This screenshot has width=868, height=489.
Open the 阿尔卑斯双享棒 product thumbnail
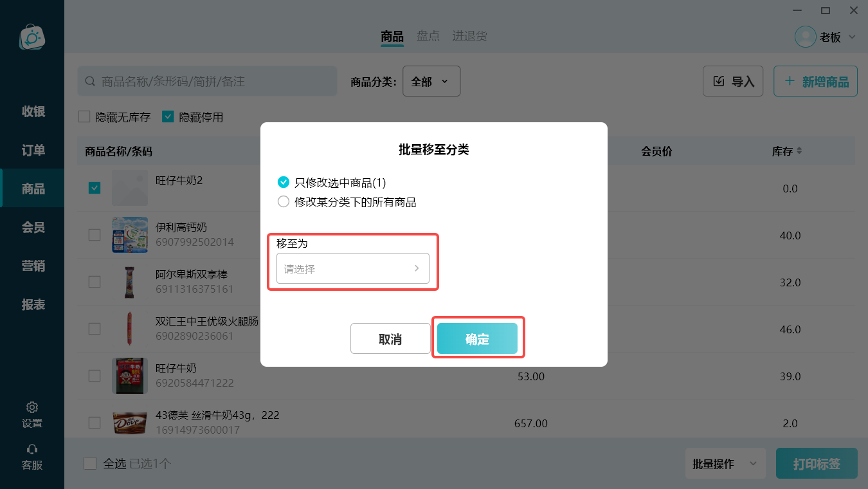pyautogui.click(x=130, y=282)
